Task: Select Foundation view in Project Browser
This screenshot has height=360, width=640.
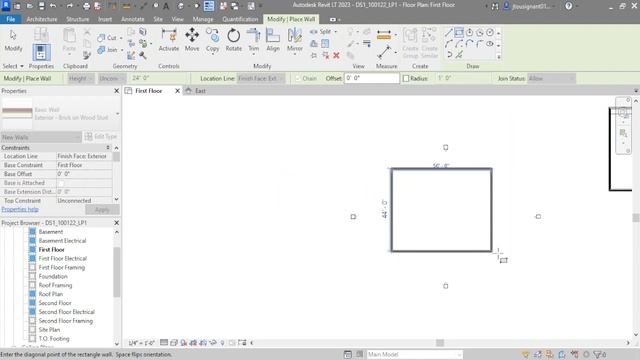Action: tap(53, 276)
